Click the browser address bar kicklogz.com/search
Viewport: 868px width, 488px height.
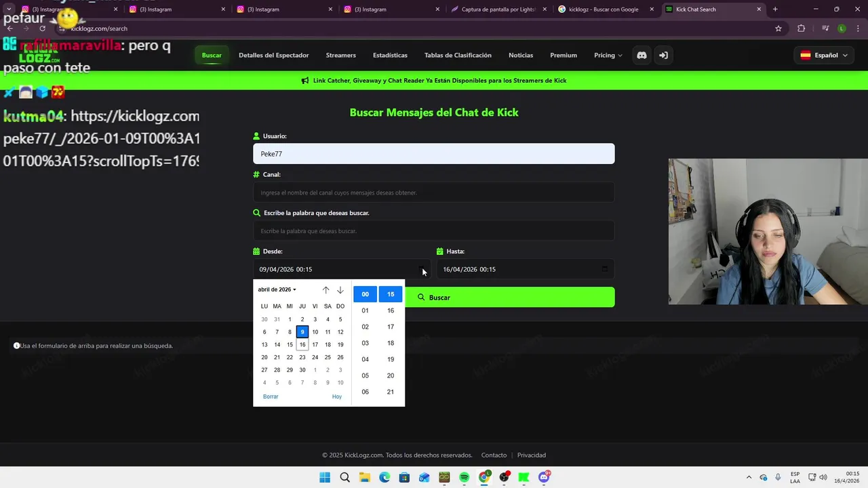point(407,28)
